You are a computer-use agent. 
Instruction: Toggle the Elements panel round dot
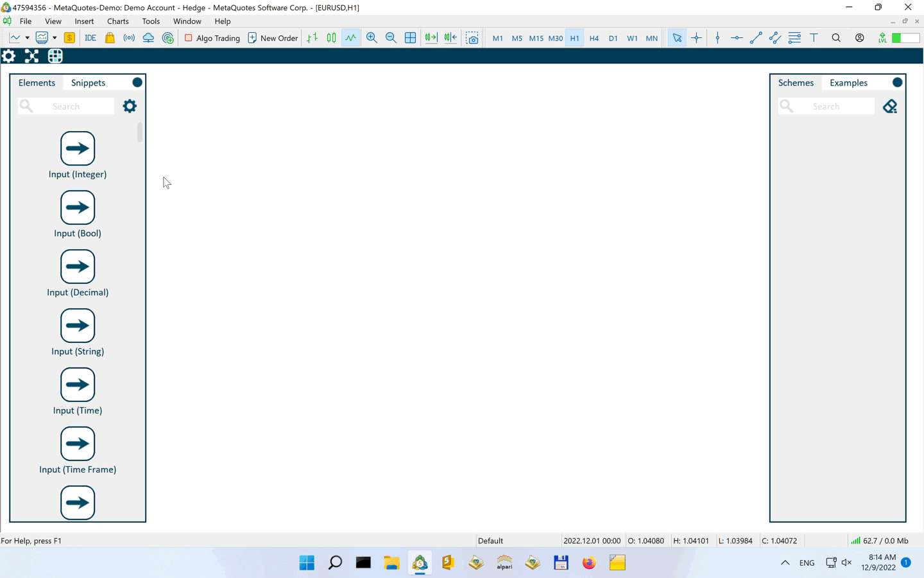point(137,82)
